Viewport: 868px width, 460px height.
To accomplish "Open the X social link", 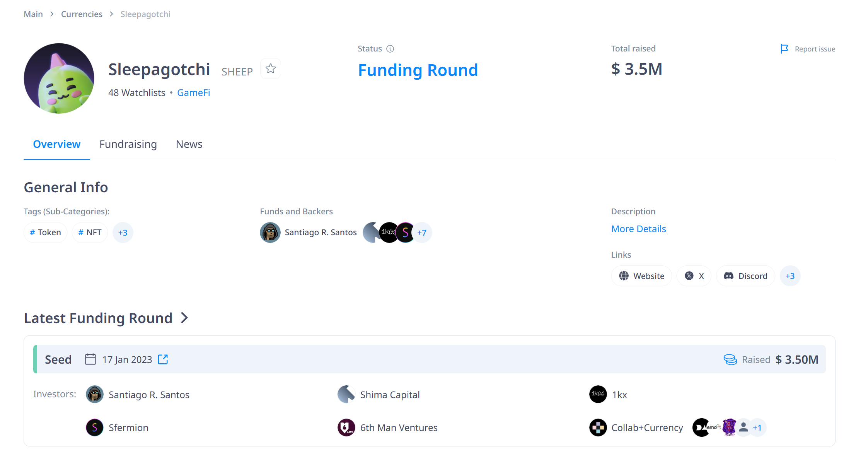I will point(694,276).
